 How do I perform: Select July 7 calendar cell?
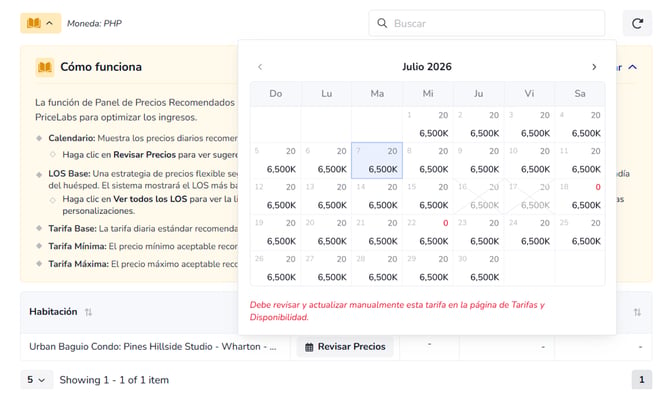377,160
